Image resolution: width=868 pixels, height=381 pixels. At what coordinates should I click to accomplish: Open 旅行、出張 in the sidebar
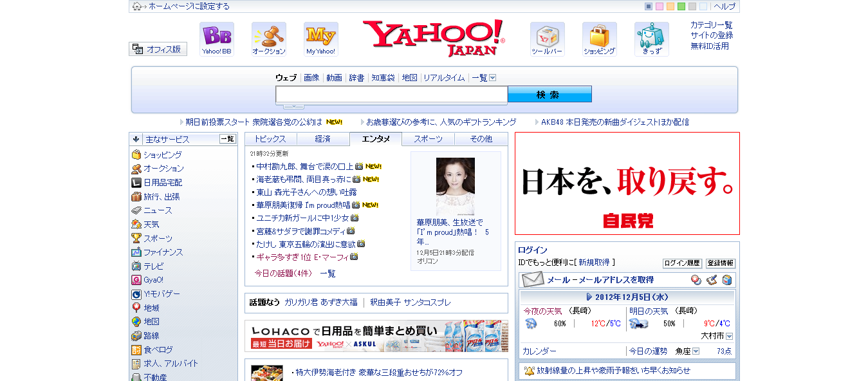click(x=162, y=197)
